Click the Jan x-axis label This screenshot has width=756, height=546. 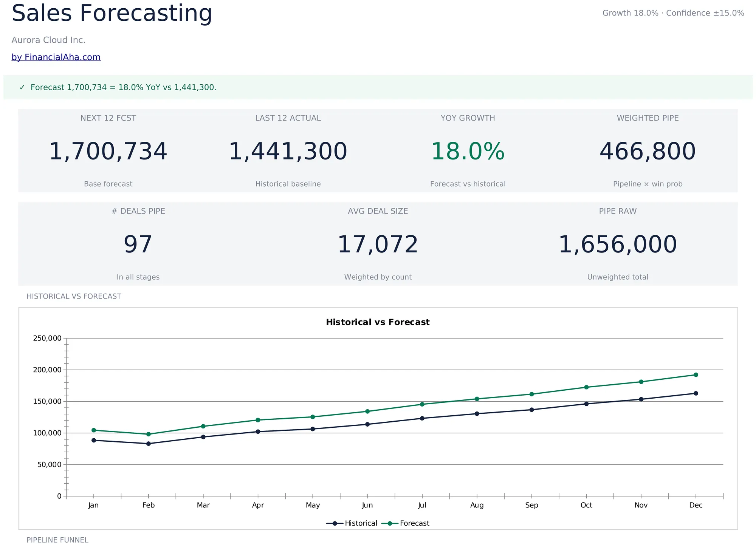[93, 506]
